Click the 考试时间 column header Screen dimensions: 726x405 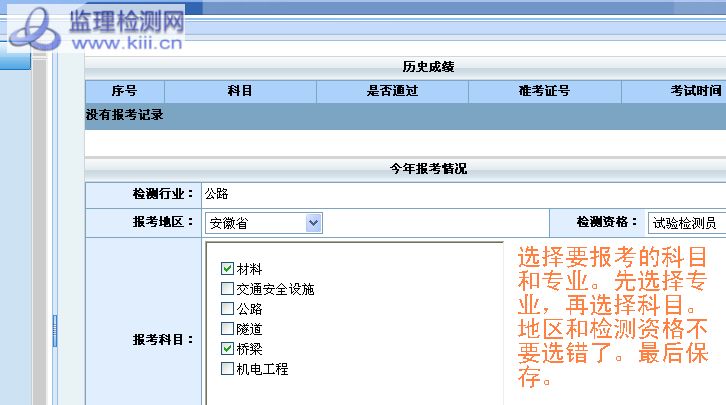click(x=695, y=91)
